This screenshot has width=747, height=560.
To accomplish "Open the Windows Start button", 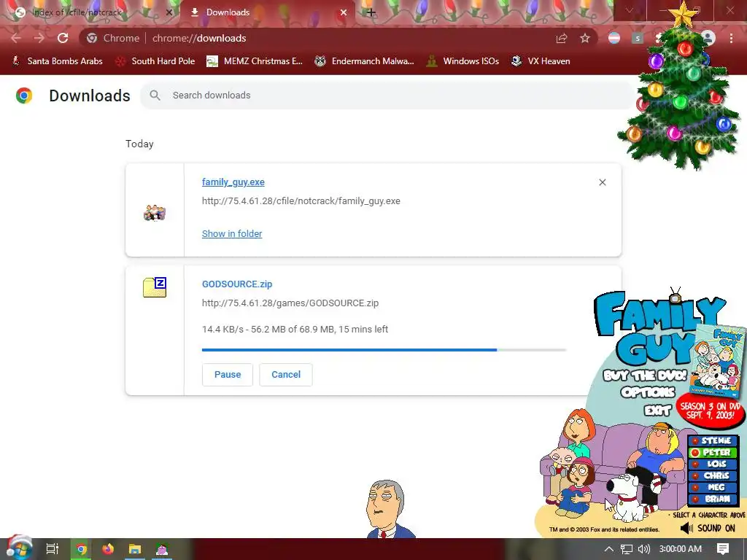I will [x=19, y=548].
